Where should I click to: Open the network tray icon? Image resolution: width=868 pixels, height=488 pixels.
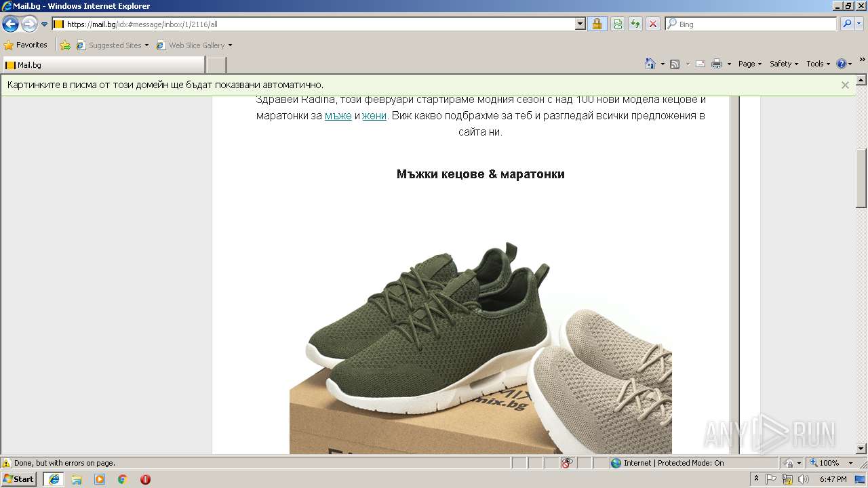point(787,479)
